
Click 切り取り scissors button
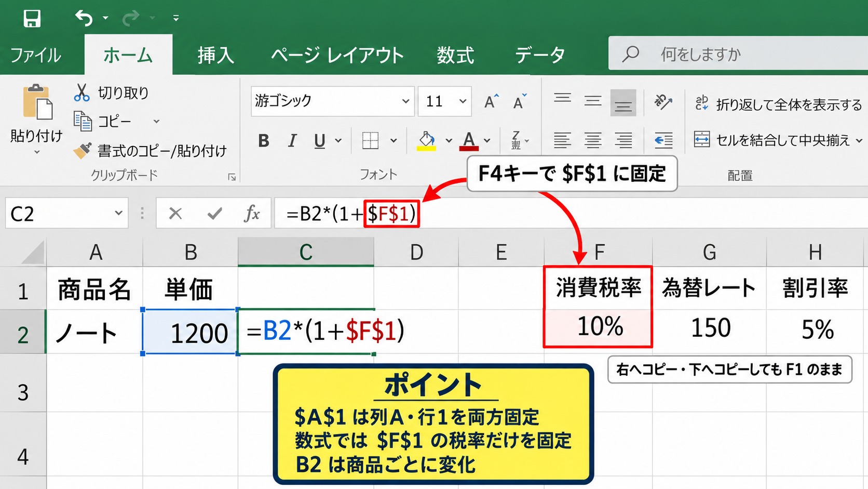(x=111, y=92)
